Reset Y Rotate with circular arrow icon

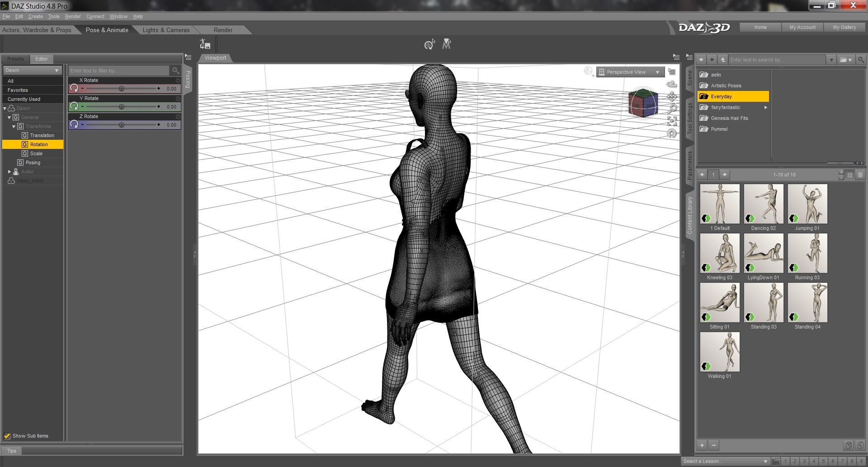(74, 106)
